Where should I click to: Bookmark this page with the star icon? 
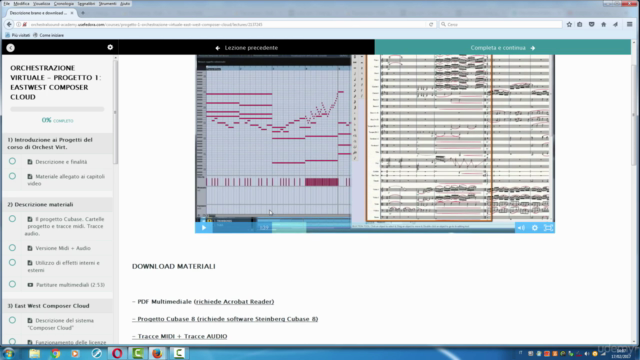point(569,24)
